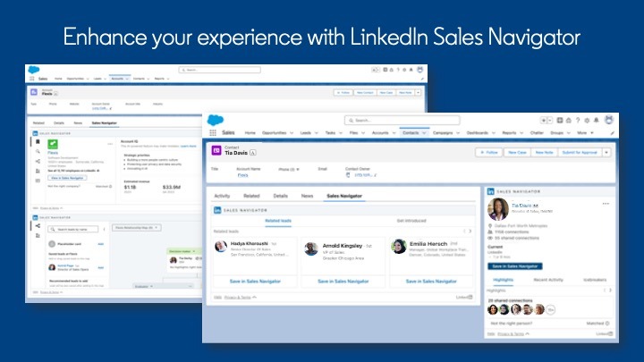Click Tia Davis profile photo
Image resolution: width=644 pixels, height=362 pixels.
pyautogui.click(x=498, y=210)
